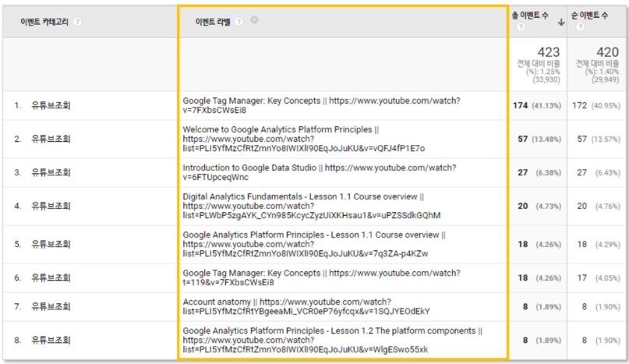
Task: Select the Lesson 1.2 The platform components label
Action: tap(333, 341)
